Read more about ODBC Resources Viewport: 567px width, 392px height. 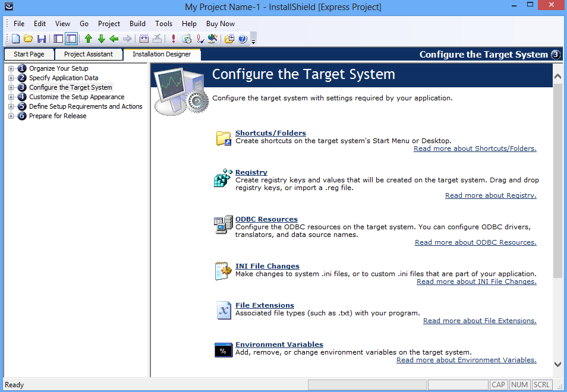475,242
